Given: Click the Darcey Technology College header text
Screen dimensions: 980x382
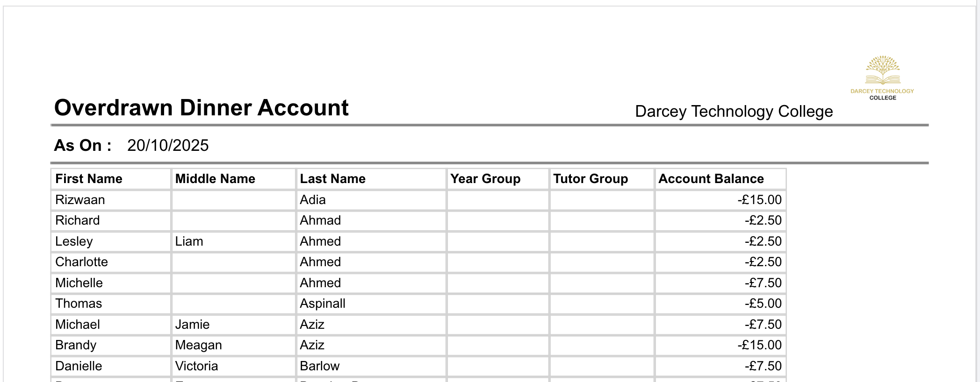Looking at the screenshot, I should pyautogui.click(x=734, y=112).
